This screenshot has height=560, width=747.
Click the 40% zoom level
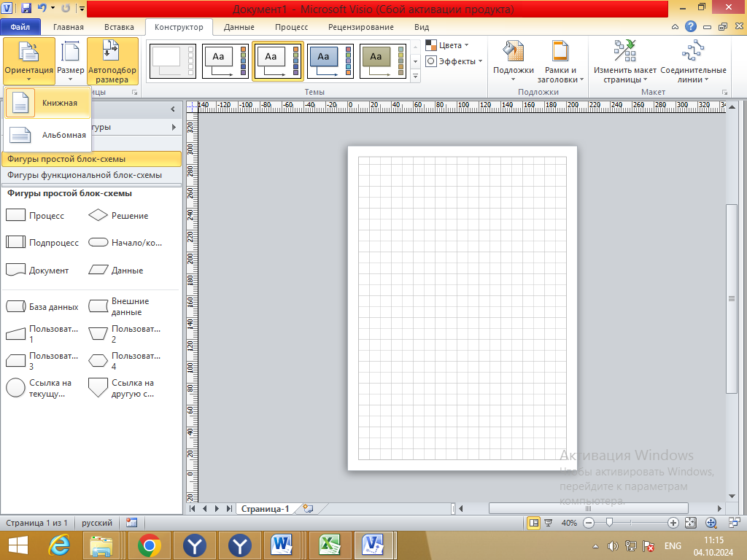[569, 523]
